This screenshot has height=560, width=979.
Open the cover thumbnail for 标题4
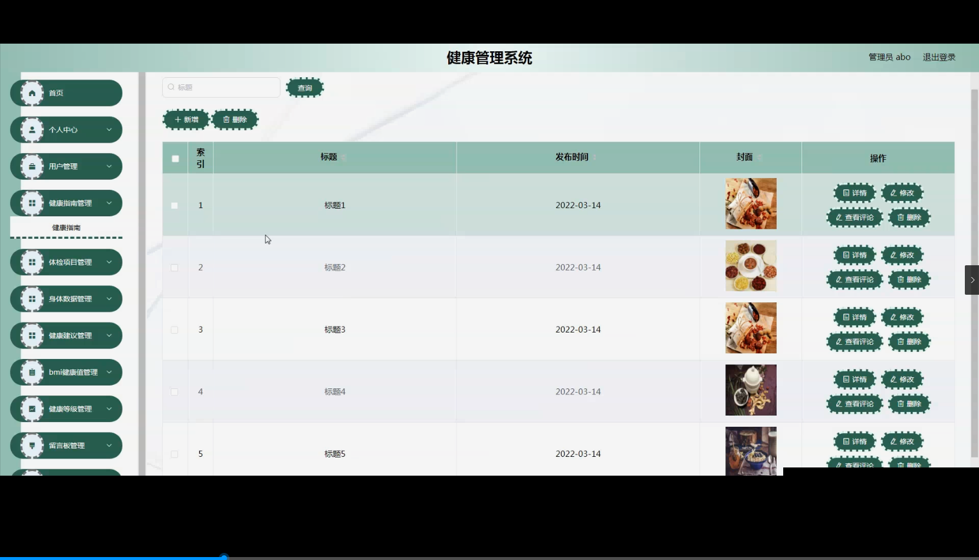point(751,390)
